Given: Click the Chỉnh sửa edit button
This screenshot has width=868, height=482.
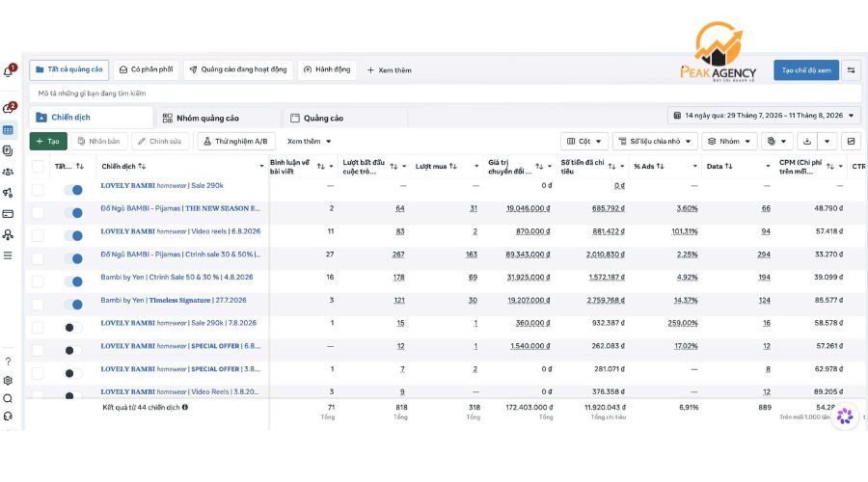Looking at the screenshot, I should pos(159,141).
